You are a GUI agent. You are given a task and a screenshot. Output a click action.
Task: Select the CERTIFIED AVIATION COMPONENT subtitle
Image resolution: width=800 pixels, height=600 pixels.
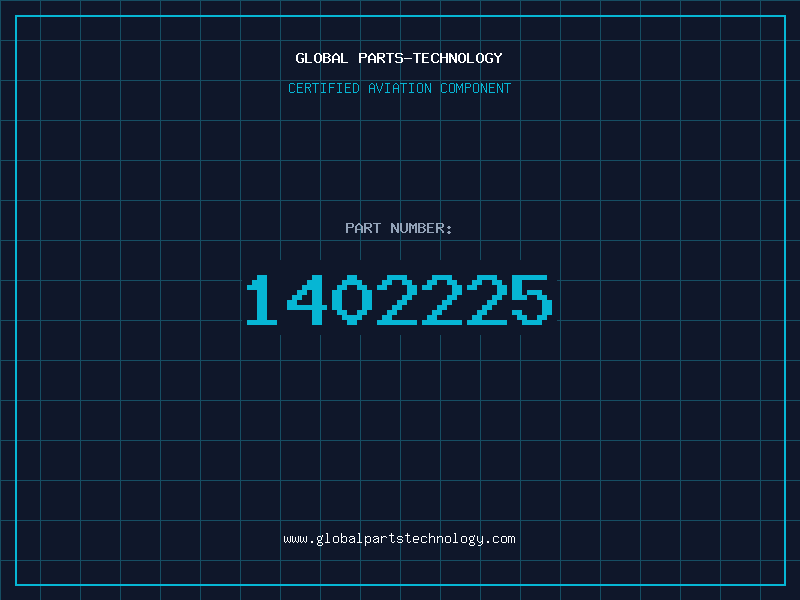(399, 88)
